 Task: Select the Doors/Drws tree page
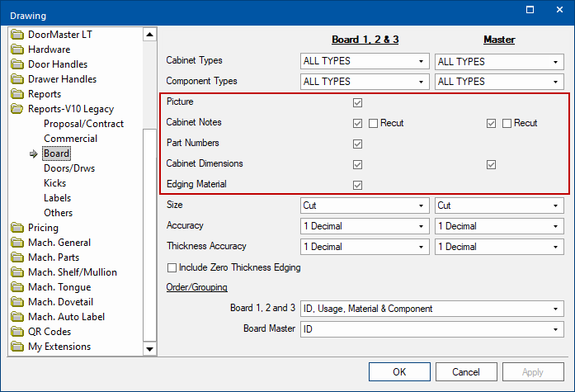click(x=69, y=168)
